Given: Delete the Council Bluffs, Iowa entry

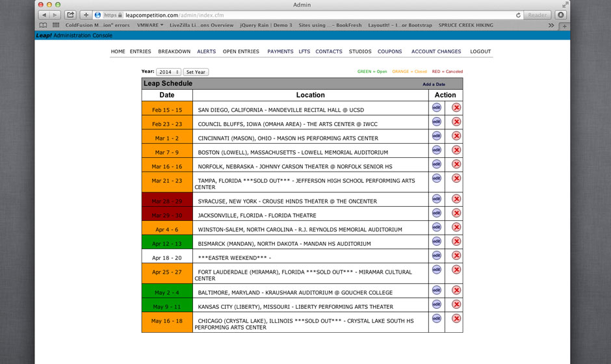Looking at the screenshot, I should pyautogui.click(x=456, y=122).
